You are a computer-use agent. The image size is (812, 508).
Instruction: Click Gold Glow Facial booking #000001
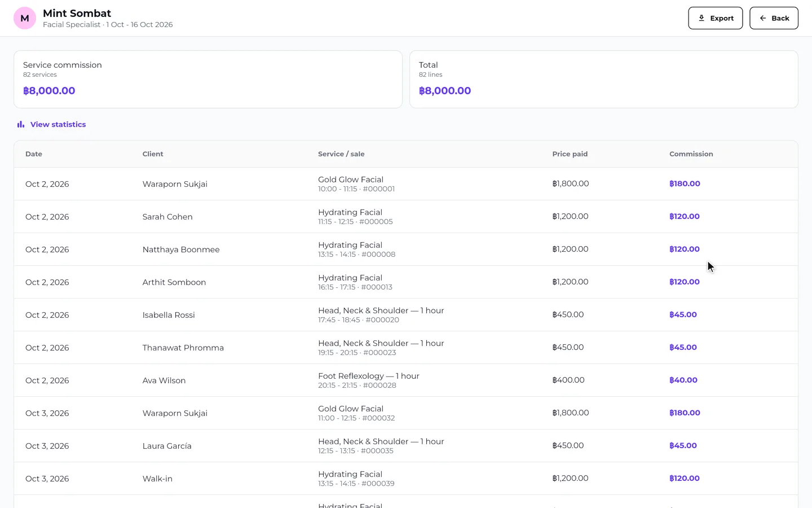point(356,184)
